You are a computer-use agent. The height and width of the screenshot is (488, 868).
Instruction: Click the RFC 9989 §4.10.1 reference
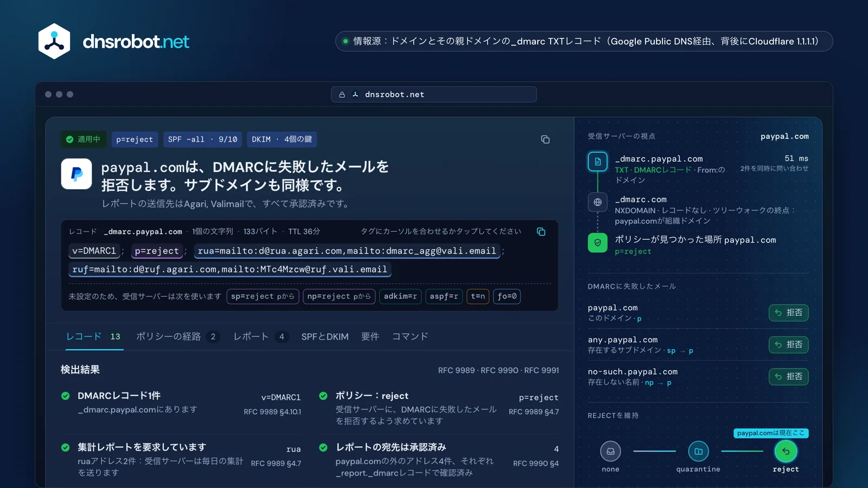tap(272, 412)
